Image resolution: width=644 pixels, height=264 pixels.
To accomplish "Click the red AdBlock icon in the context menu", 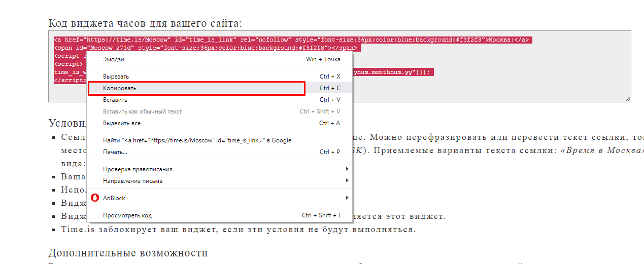I will point(95,198).
